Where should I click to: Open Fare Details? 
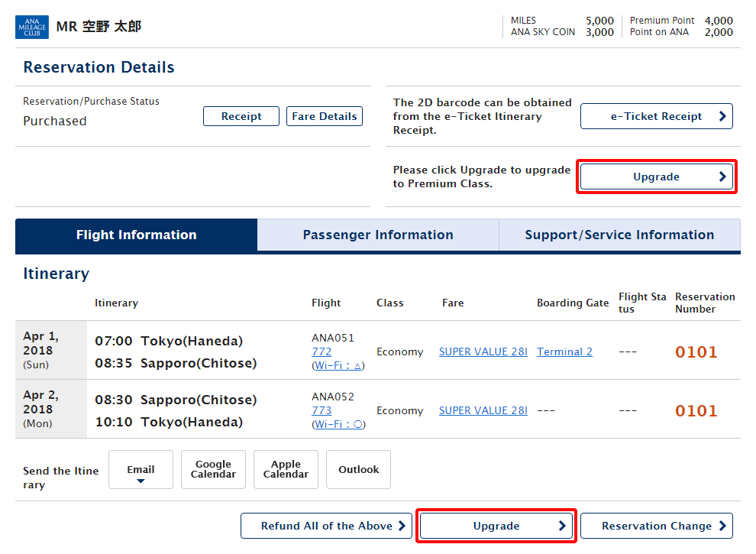pyautogui.click(x=324, y=116)
